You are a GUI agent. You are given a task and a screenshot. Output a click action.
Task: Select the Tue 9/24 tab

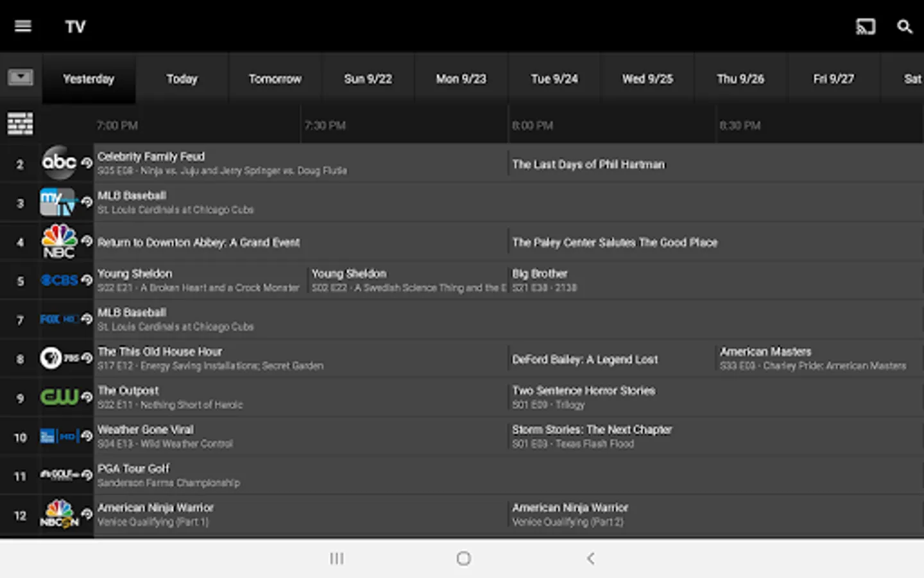click(554, 78)
